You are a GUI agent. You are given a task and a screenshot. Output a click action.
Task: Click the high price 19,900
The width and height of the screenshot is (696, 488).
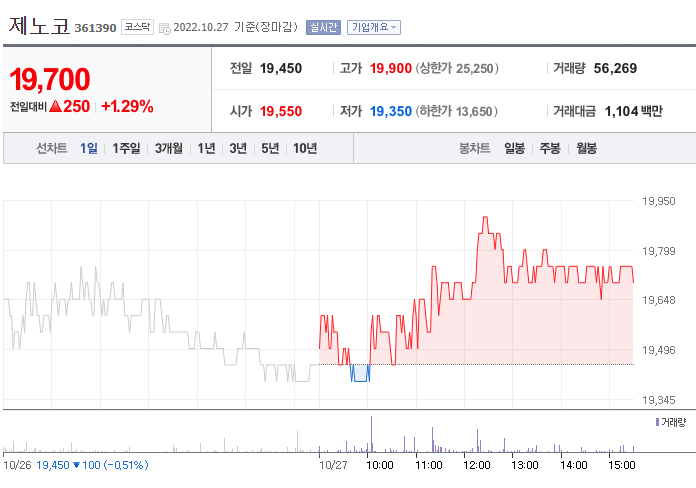tap(391, 69)
